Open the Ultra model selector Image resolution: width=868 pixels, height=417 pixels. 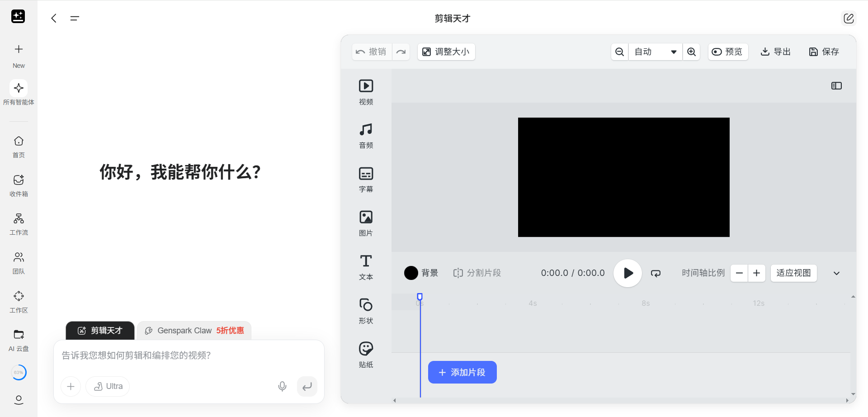(x=108, y=386)
